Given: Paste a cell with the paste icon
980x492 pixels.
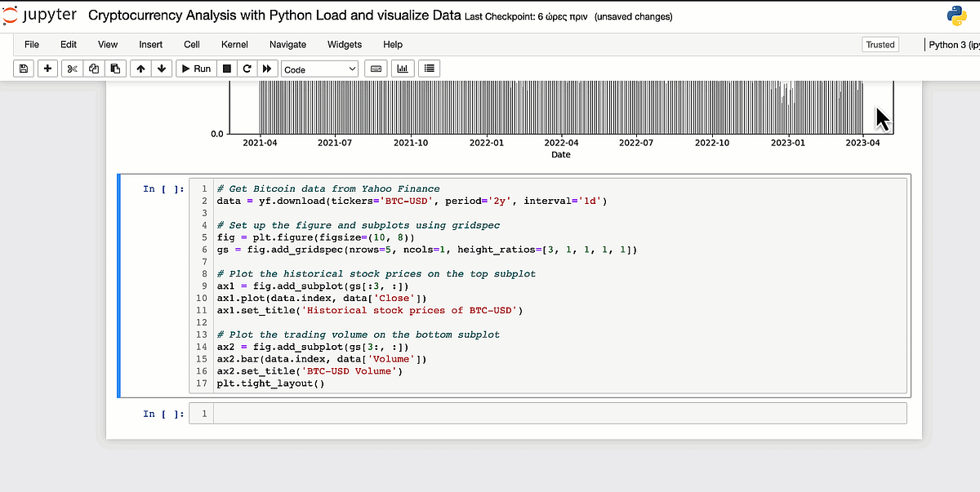Looking at the screenshot, I should (x=115, y=69).
